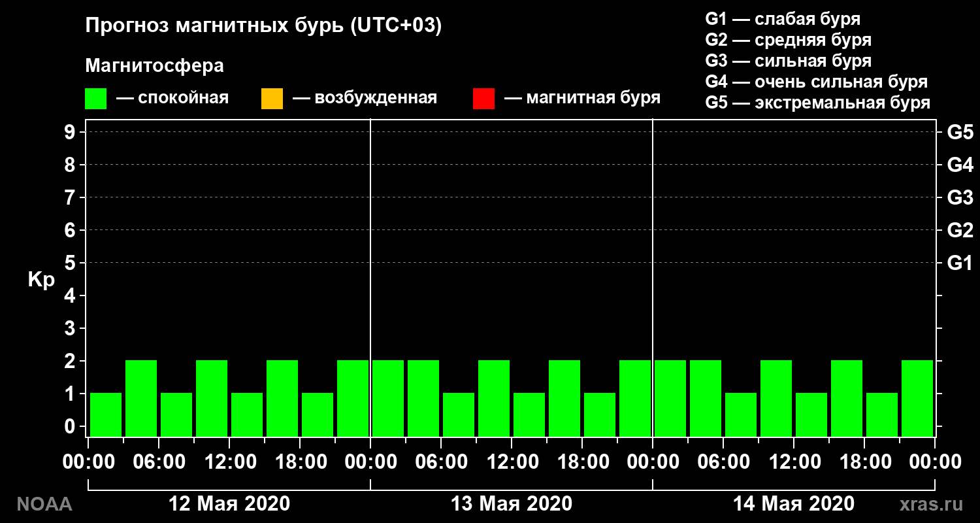980x523 pixels.
Task: Click the vertical divider between 13 and 14 Мая
Action: pyautogui.click(x=653, y=278)
